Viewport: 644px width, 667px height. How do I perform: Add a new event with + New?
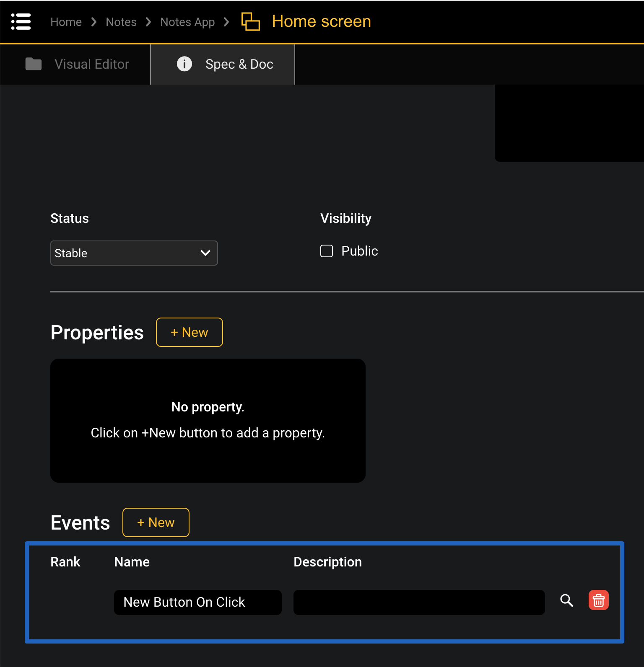[156, 522]
